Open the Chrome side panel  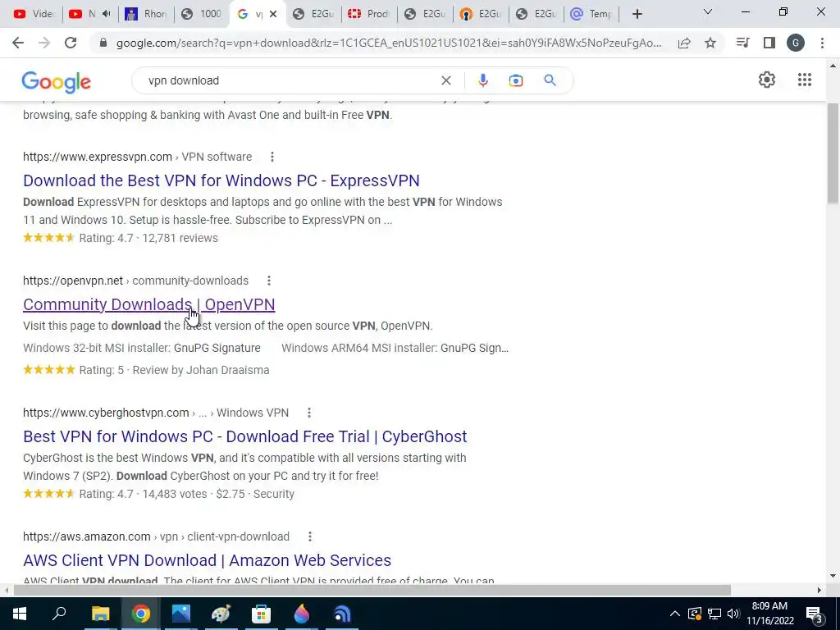769,43
